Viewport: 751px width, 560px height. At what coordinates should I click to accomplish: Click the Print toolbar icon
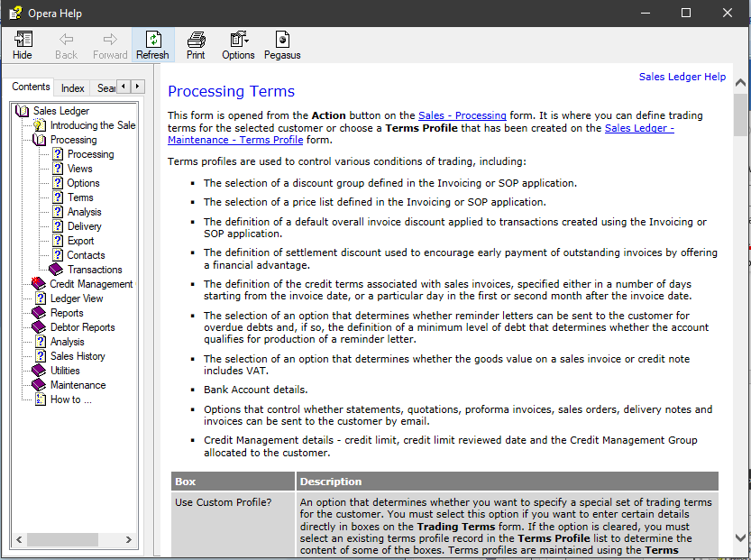pyautogui.click(x=196, y=44)
